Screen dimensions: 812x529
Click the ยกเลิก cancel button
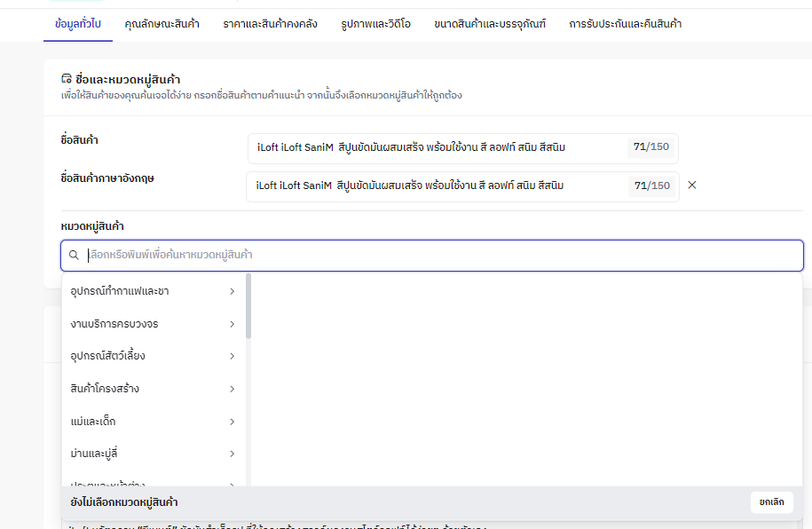[771, 502]
